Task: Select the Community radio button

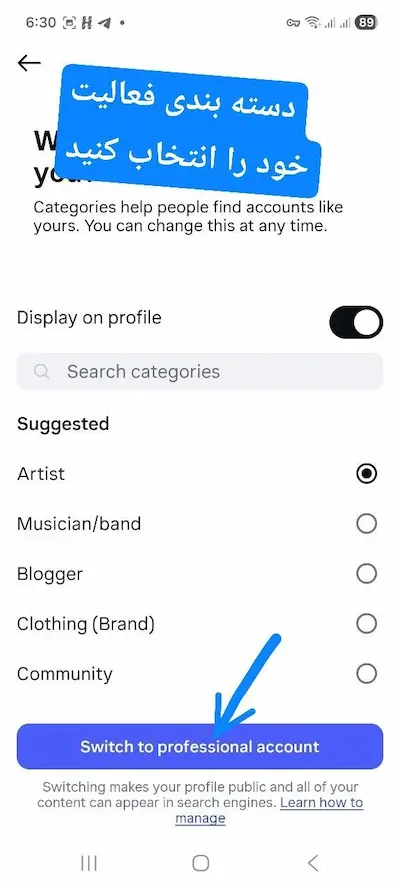Action: tap(367, 674)
